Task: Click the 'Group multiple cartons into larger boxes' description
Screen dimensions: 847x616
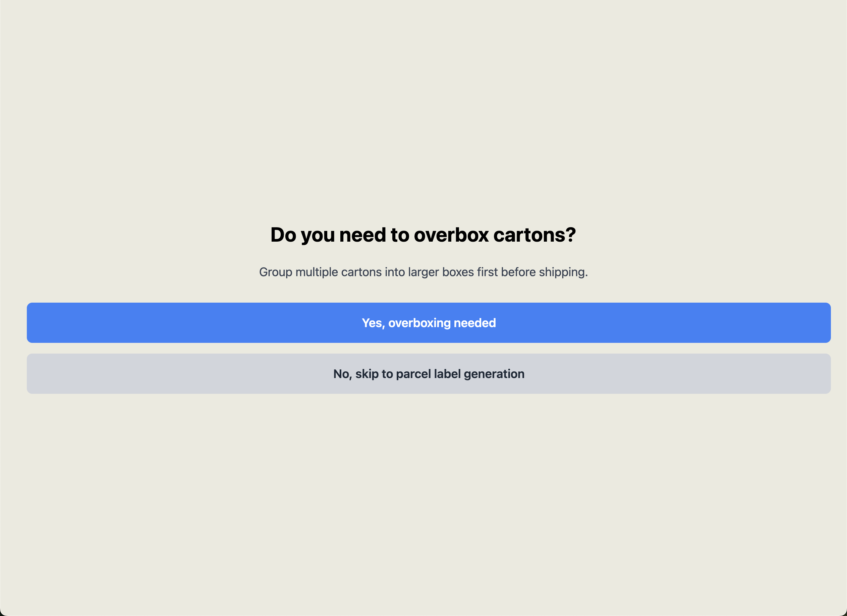Action: click(423, 272)
